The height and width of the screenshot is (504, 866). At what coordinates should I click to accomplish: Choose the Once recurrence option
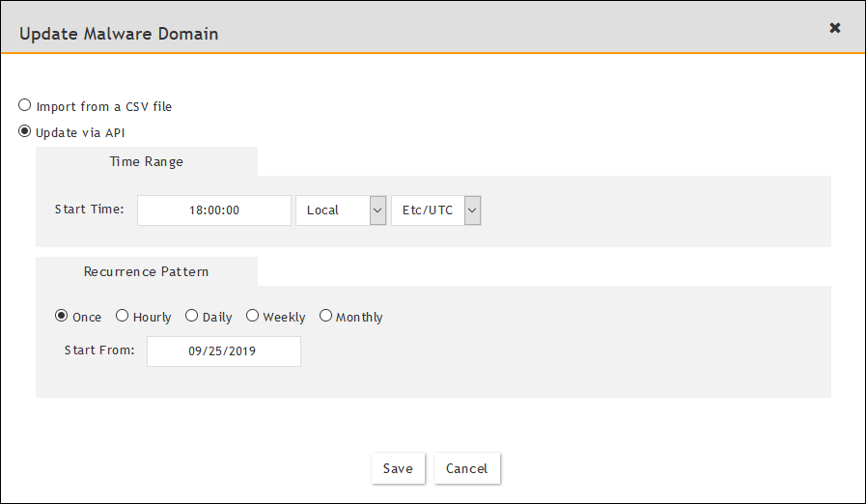pos(62,316)
